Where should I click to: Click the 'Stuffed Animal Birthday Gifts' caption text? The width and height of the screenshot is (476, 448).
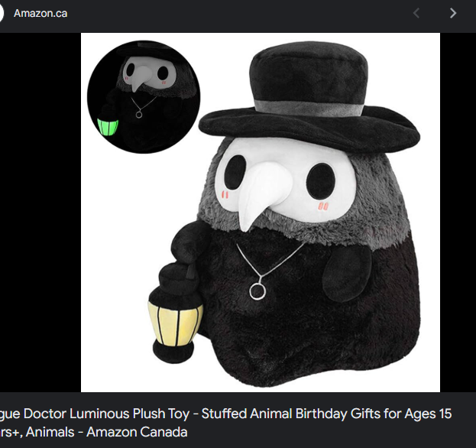pyautogui.click(x=274, y=414)
